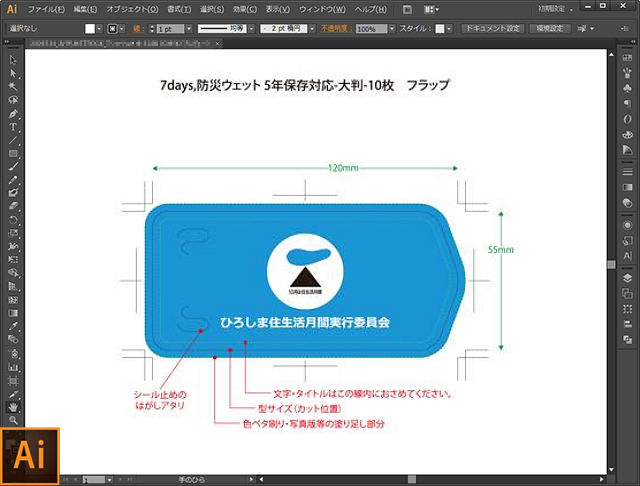Open the ファイル(F) menu
The image size is (640, 486).
tap(46, 9)
